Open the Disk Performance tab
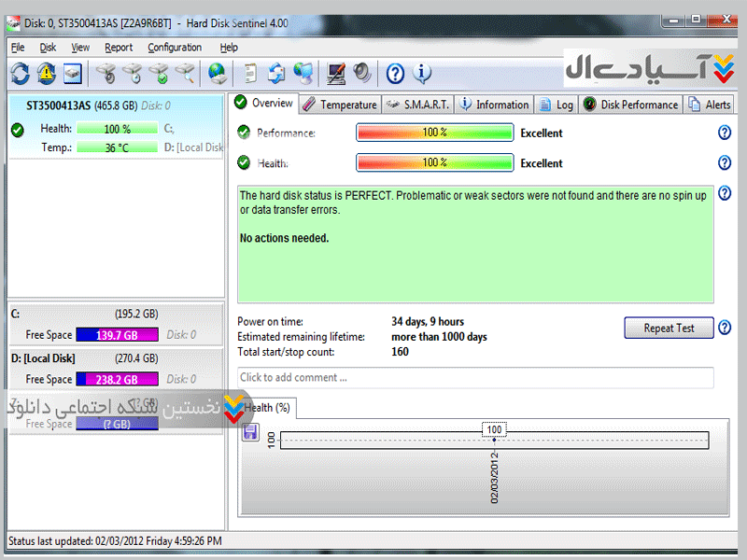Viewport: 747px width, 560px height. [x=631, y=105]
